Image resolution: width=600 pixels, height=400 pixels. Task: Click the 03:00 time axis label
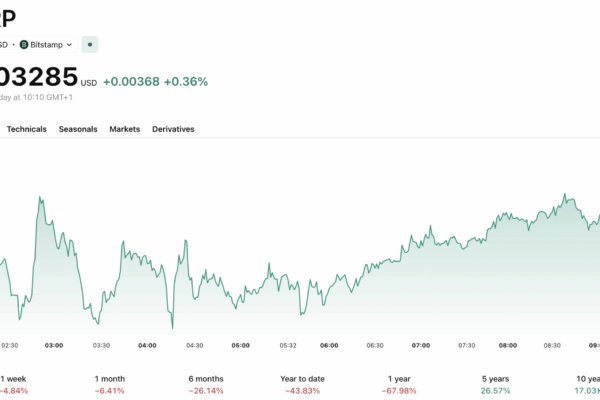[54, 345]
